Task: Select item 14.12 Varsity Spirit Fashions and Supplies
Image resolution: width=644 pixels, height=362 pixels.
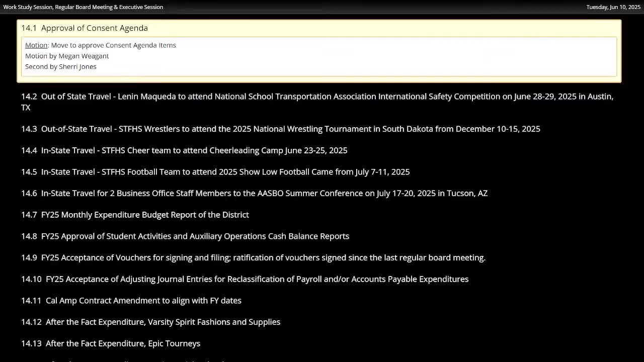Action: point(150,322)
